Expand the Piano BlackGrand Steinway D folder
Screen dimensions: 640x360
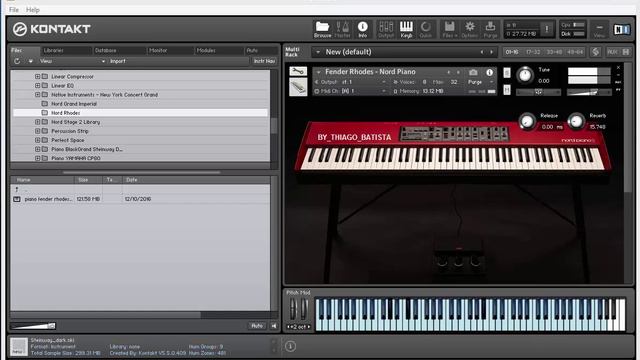(x=38, y=149)
